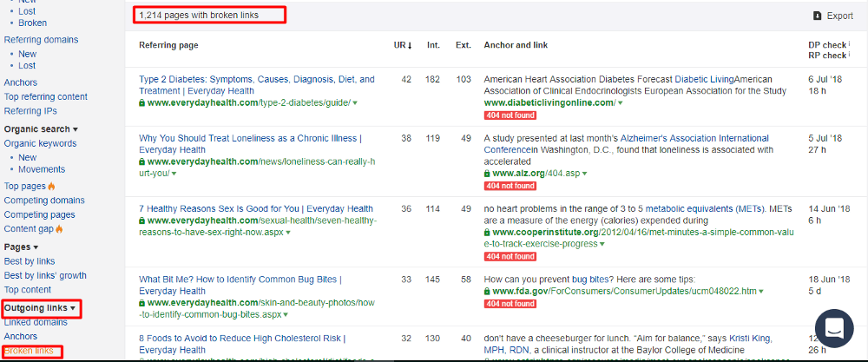
Task: Open Referring domains report
Action: [41, 40]
